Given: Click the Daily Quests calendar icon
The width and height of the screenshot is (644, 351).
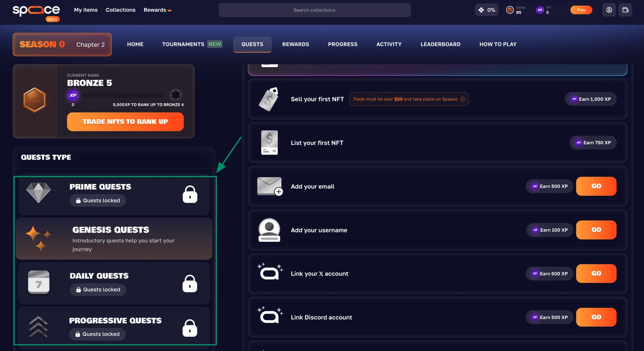Looking at the screenshot, I should [39, 282].
